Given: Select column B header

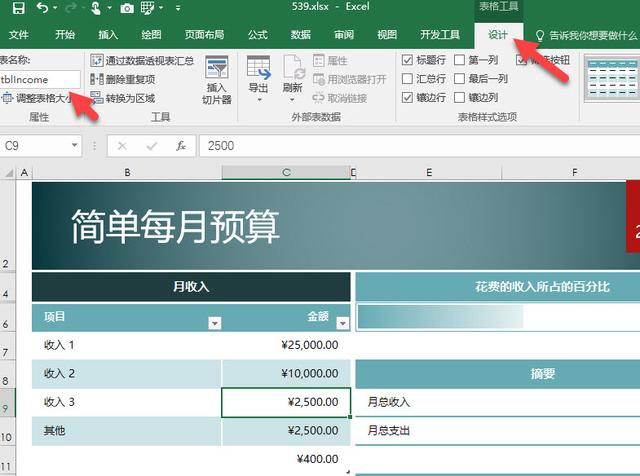Looking at the screenshot, I should [127, 173].
